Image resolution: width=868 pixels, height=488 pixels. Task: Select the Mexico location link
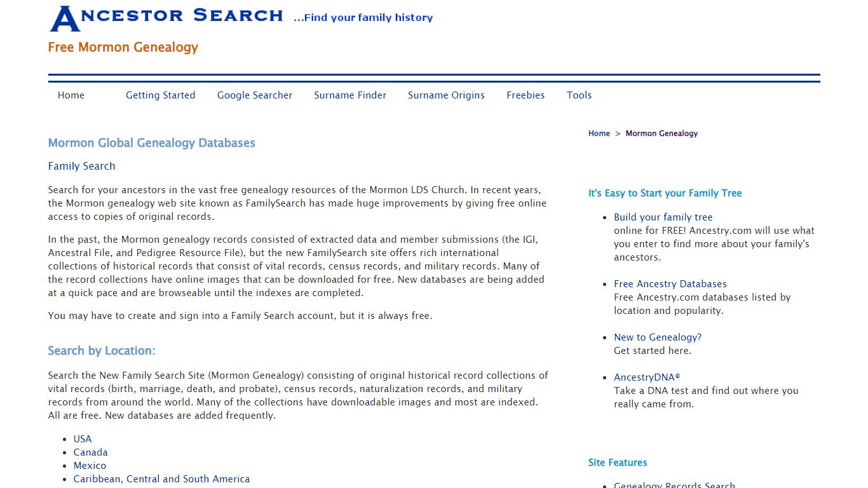[x=90, y=466]
